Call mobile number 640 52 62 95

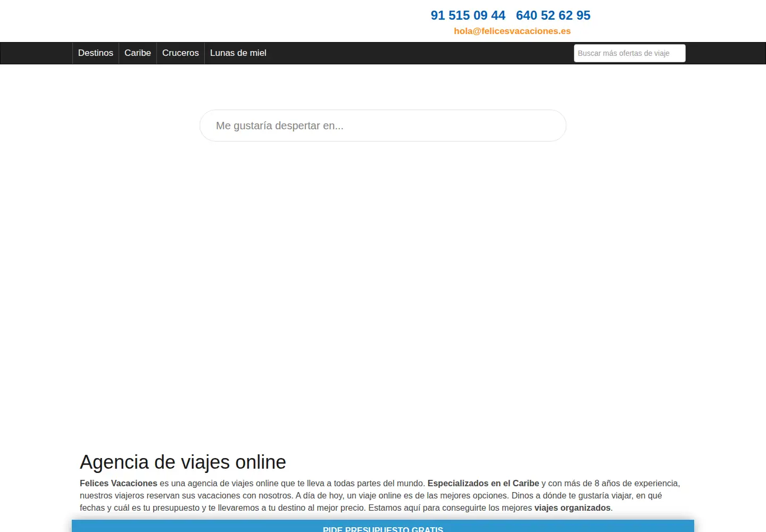pyautogui.click(x=553, y=15)
